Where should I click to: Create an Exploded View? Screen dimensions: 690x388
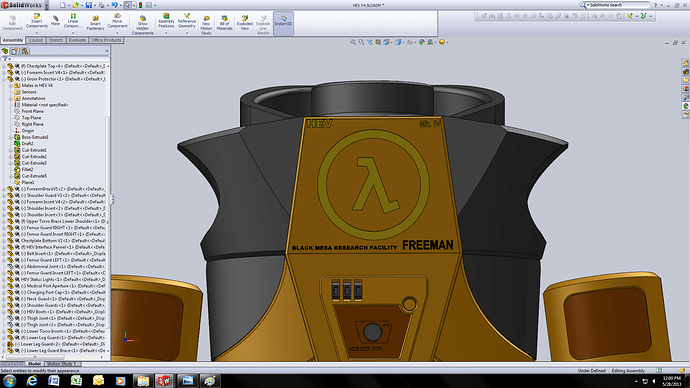point(245,23)
